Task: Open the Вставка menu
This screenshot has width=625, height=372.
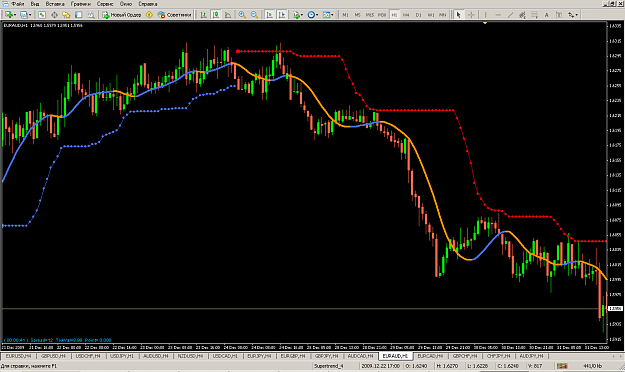Action: pyautogui.click(x=55, y=4)
